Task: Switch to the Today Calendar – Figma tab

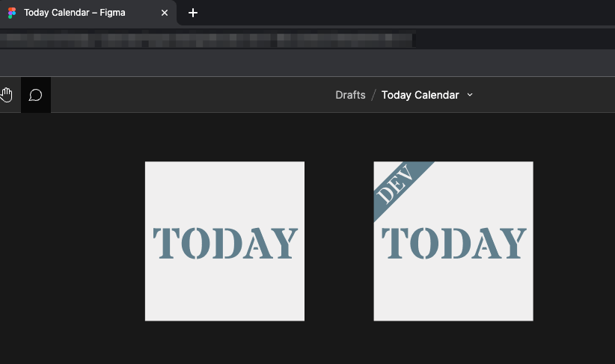Action: [88, 13]
